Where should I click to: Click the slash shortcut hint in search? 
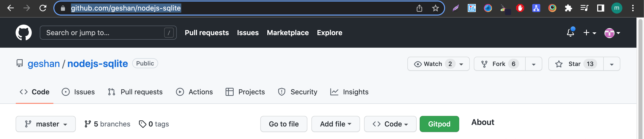point(169,33)
